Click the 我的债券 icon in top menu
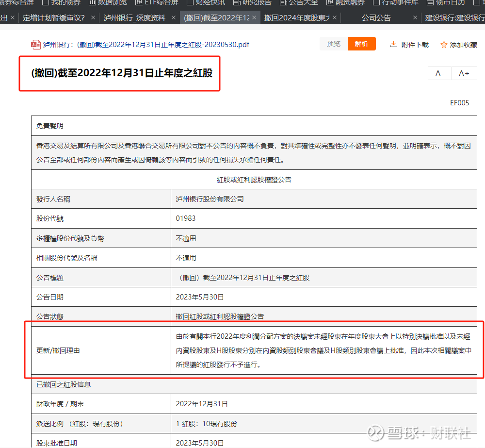This screenshot has width=485, height=448. point(45,2)
